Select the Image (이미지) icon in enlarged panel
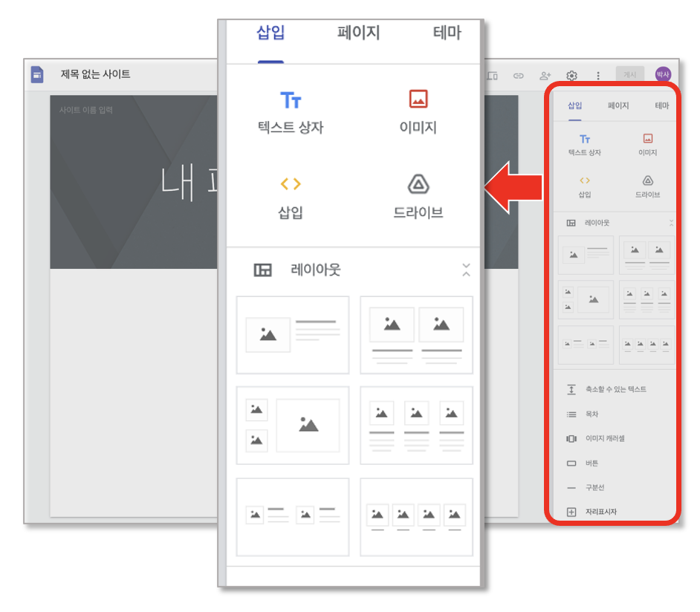 [418, 99]
